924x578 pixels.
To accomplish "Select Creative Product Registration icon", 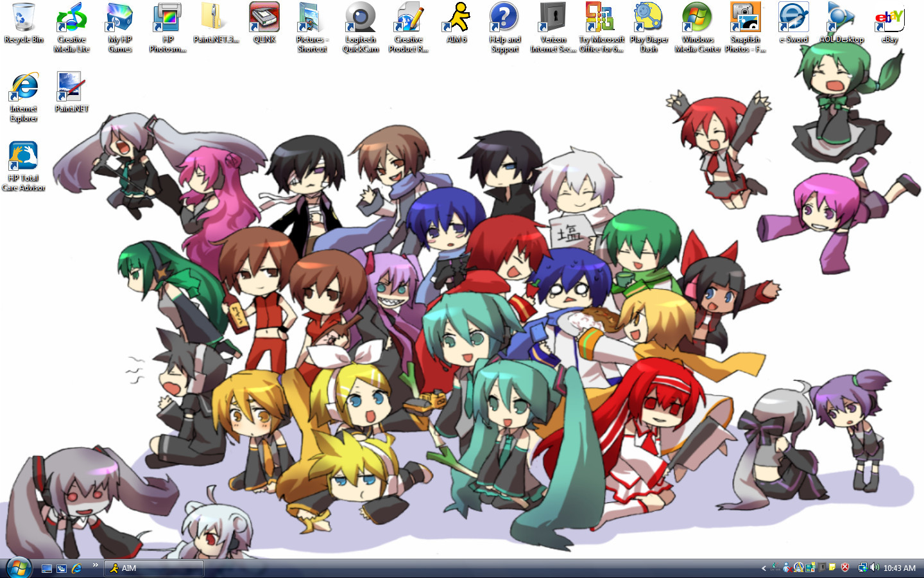I will click(x=408, y=28).
